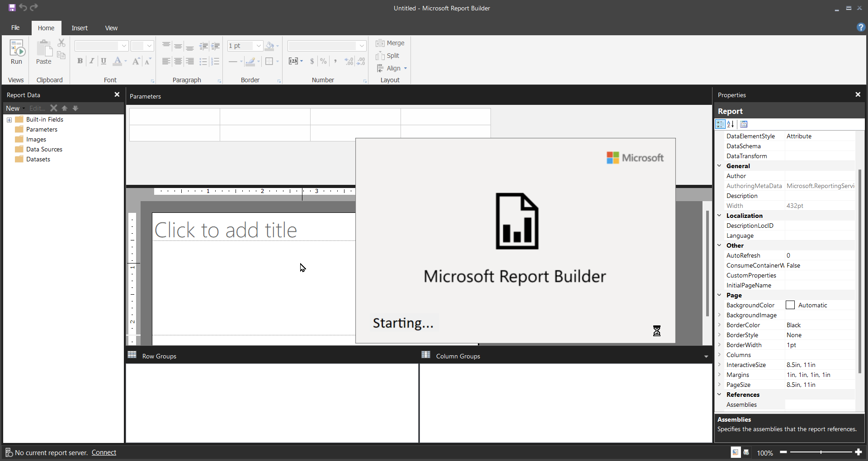Click the border color pen icon
The height and width of the screenshot is (461, 868).
point(250,61)
